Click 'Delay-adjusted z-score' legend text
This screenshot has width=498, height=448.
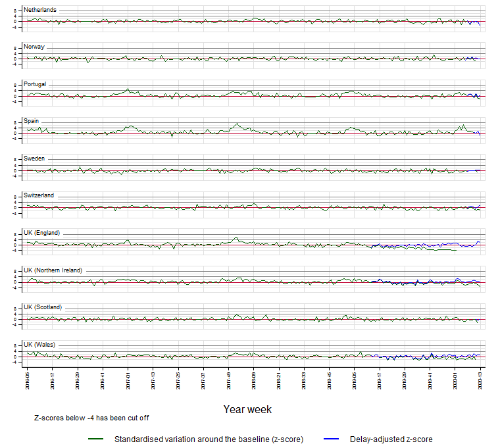pos(391,439)
